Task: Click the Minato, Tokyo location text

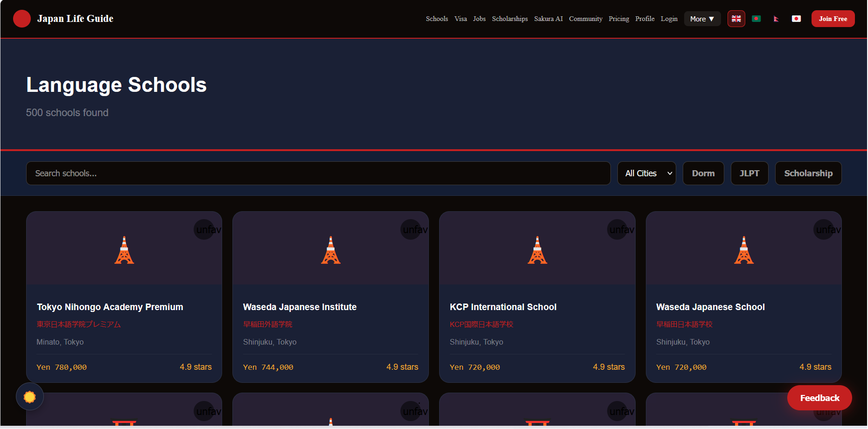Action: pos(60,342)
